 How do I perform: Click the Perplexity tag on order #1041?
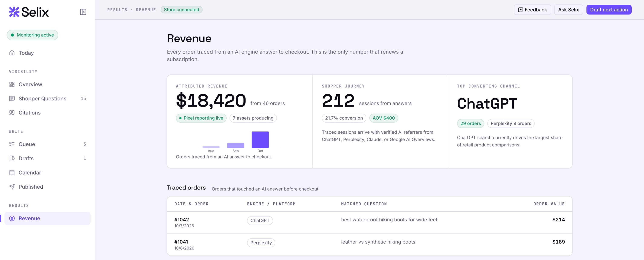(261, 243)
